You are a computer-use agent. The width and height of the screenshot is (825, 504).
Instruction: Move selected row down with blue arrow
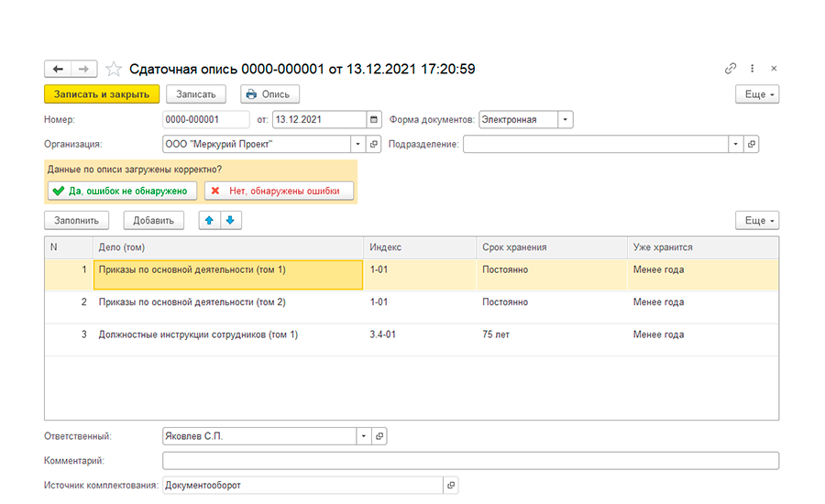(230, 221)
